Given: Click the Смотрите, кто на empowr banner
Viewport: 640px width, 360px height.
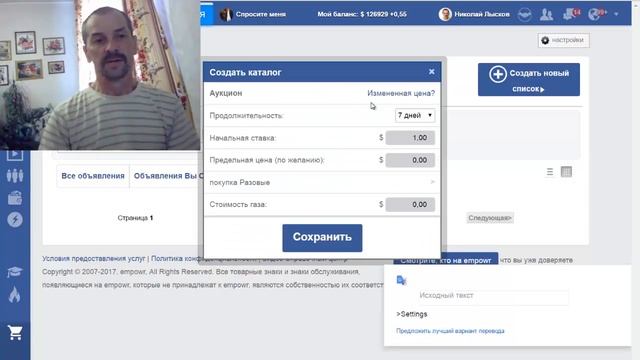Looking at the screenshot, I should pyautogui.click(x=446, y=260).
